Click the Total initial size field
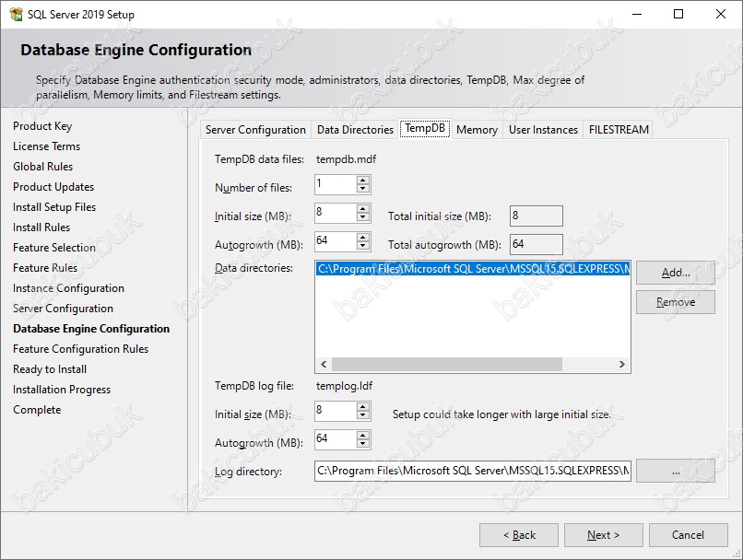 [537, 216]
